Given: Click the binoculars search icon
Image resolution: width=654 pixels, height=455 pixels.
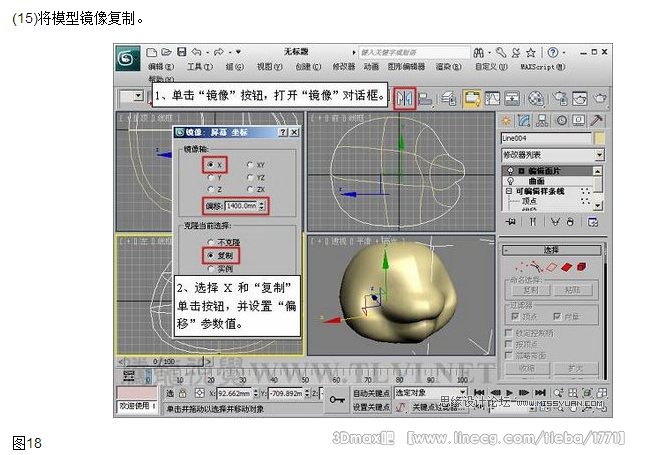Looking at the screenshot, I should pos(479,53).
